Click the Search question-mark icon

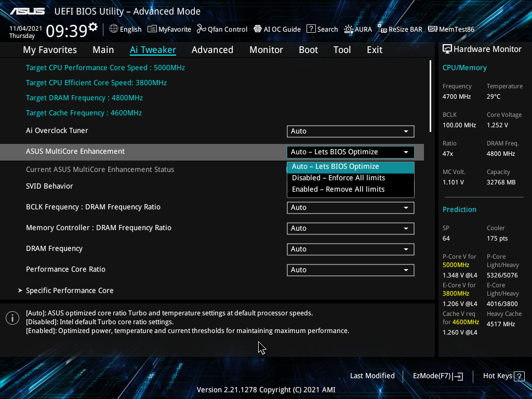click(x=311, y=29)
